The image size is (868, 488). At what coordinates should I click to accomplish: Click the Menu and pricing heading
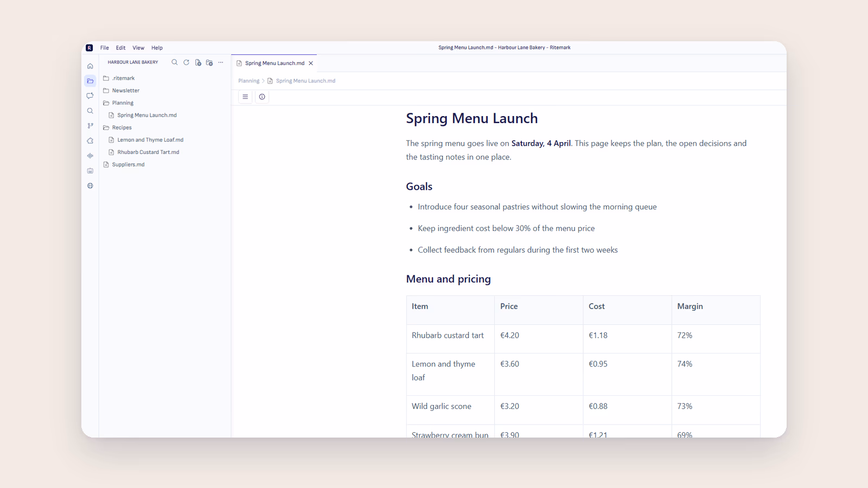coord(448,279)
